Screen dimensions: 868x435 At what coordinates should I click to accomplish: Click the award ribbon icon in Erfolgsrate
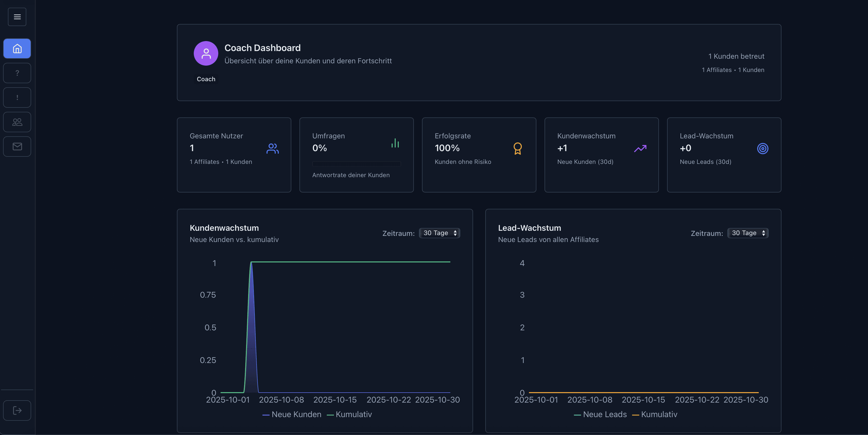click(517, 148)
